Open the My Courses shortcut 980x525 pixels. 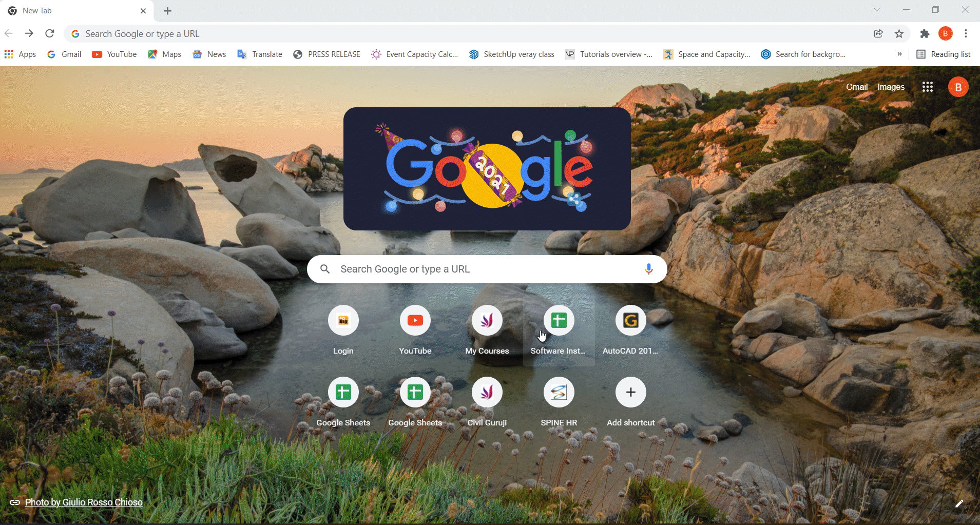(487, 330)
